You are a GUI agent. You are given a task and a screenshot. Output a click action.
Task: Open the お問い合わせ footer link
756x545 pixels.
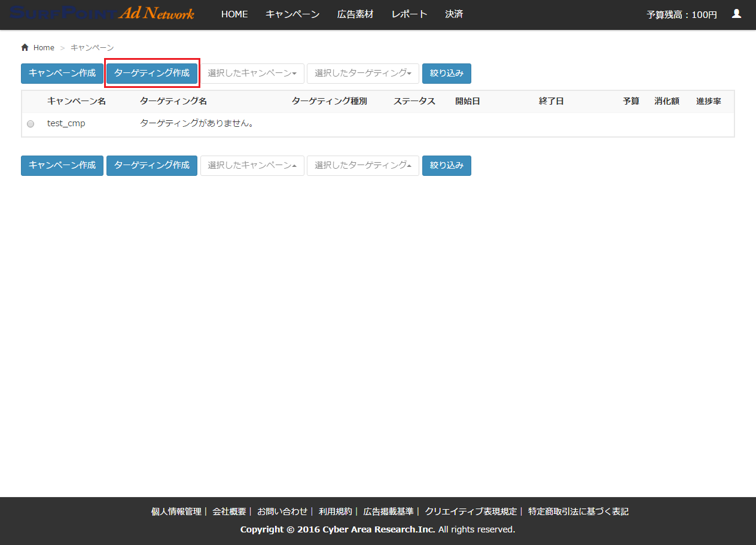(x=282, y=511)
